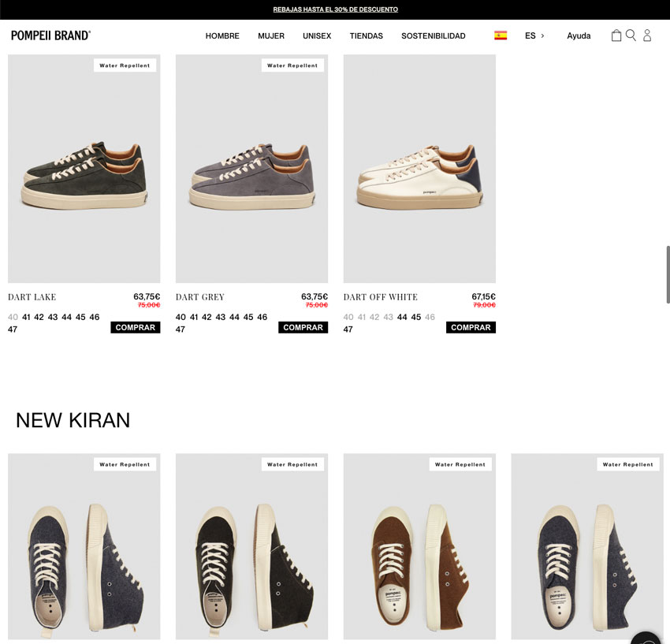
Task: Select size 45 for Dart Lake
Action: (80, 317)
